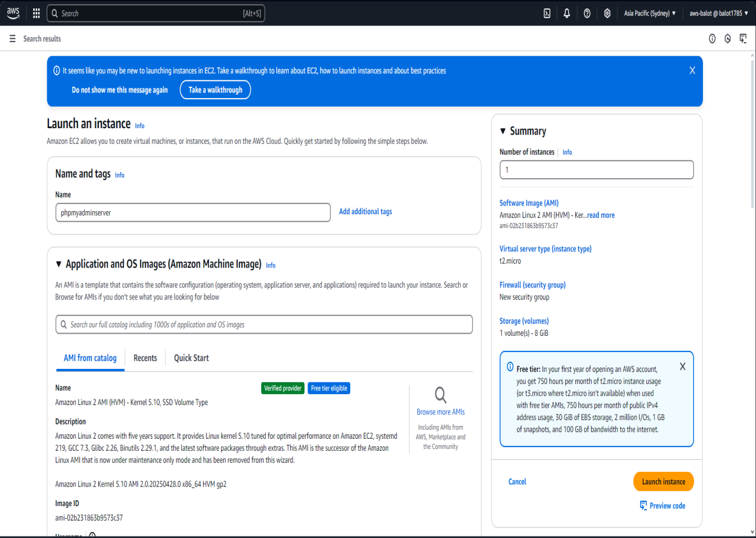The width and height of the screenshot is (756, 538).
Task: Click the Number of instances field
Action: [596, 170]
